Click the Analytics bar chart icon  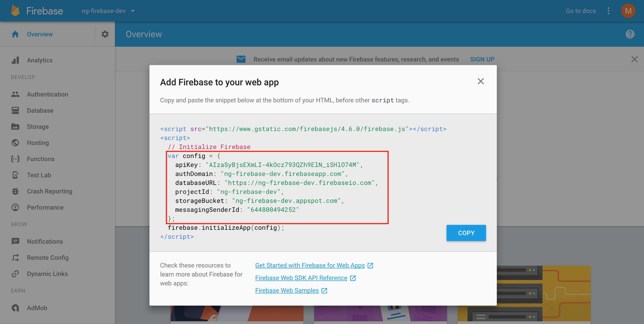[15, 60]
